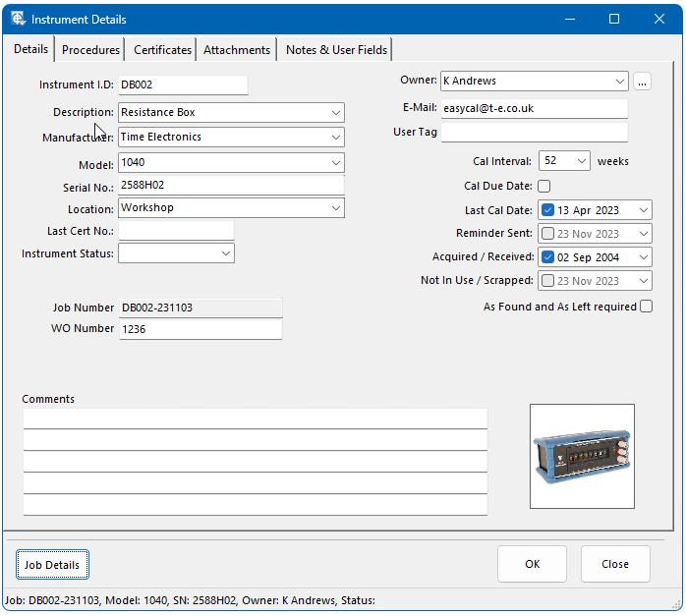
Task: Disable the Acquired / Received date checkbox
Action: pos(548,257)
